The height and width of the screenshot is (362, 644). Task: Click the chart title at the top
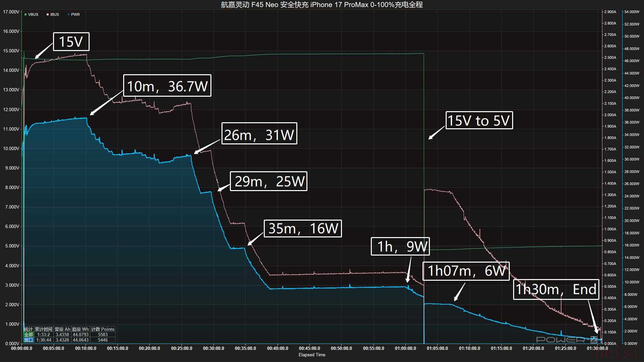click(x=321, y=5)
